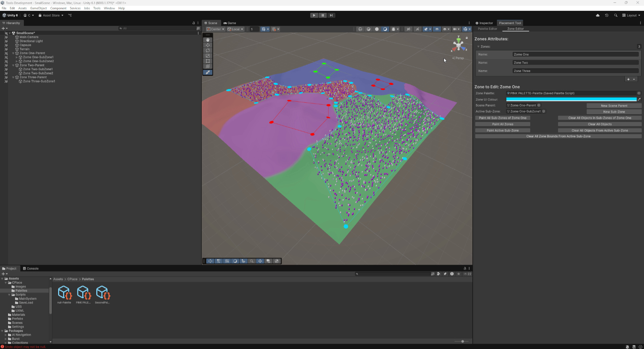Adjust the Project panel icon size slider
Viewport: 644px width, 349px height.
pyautogui.click(x=462, y=341)
